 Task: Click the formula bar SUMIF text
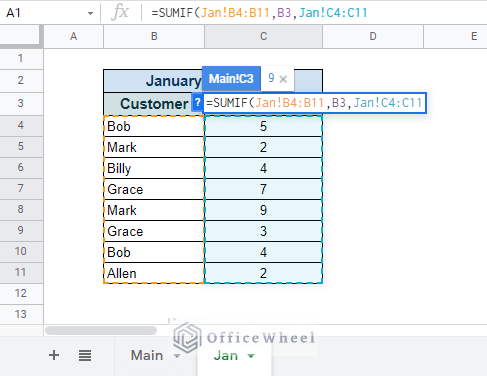tap(259, 13)
